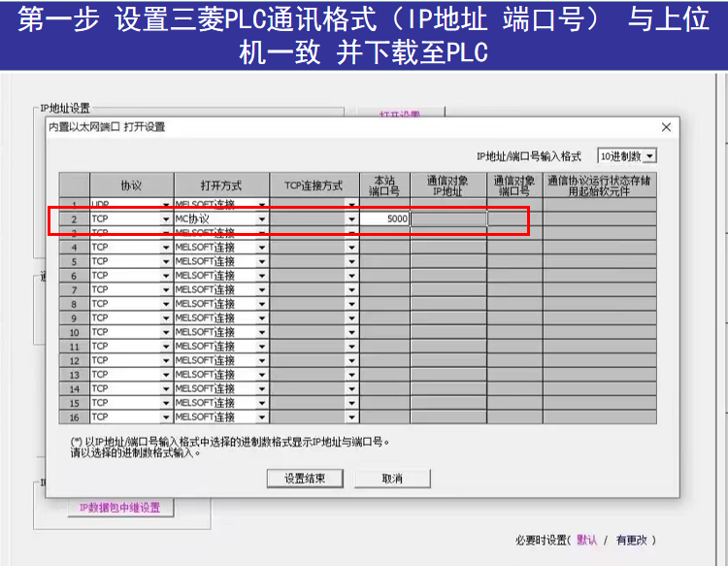Screen dimensions: 728x567
Task: Select row number 10 header cell
Action: pos(75,332)
